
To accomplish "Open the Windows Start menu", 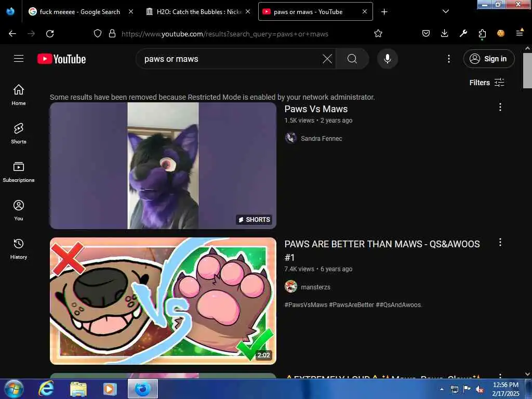I will (14, 389).
